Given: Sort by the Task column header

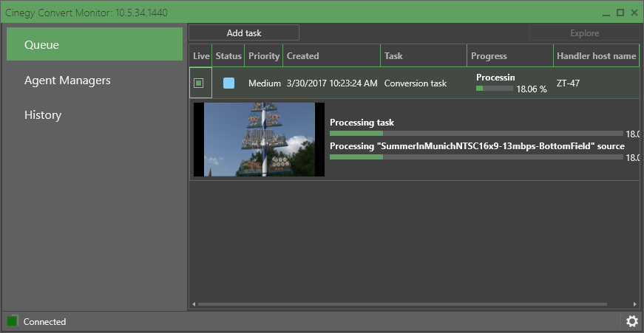Looking at the screenshot, I should tap(424, 56).
